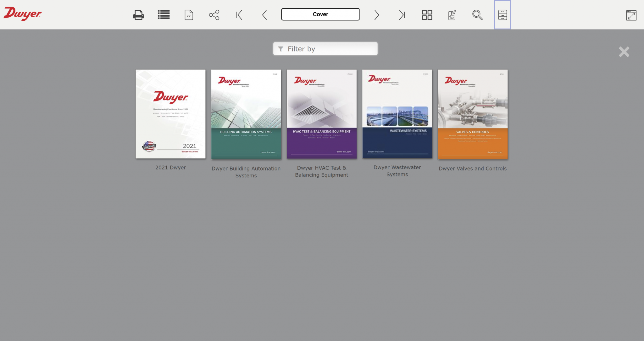Open the 2021 Dwyer catalog
The image size is (644, 341).
tap(170, 114)
